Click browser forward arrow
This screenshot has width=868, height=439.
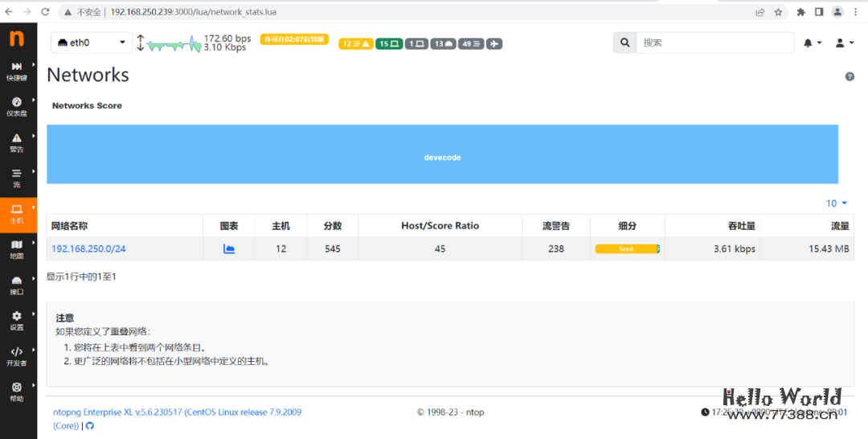click(27, 11)
